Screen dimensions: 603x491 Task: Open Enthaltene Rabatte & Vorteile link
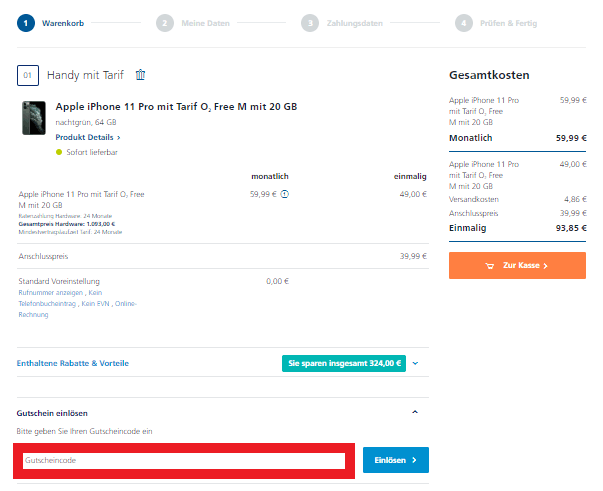[73, 363]
